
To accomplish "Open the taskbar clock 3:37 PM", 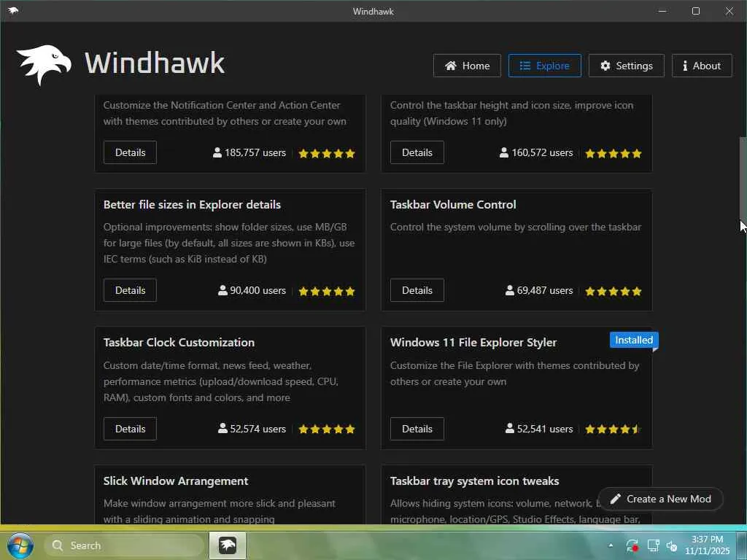I will tap(708, 545).
